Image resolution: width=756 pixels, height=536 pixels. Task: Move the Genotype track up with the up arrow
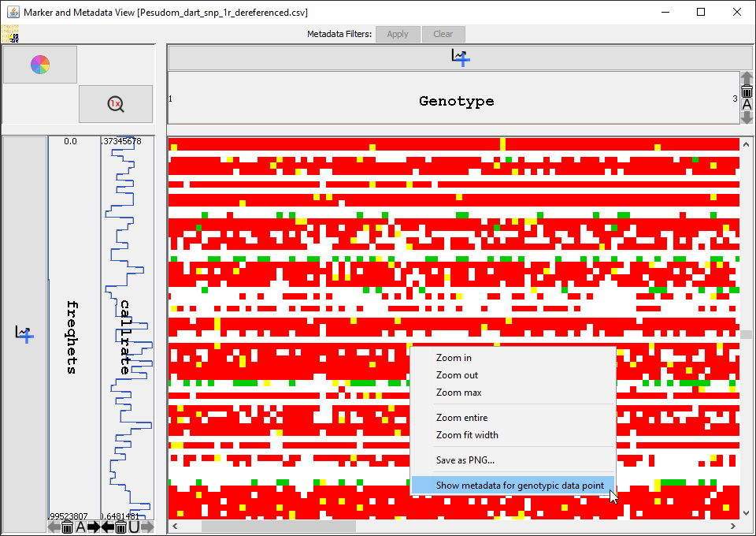click(747, 78)
